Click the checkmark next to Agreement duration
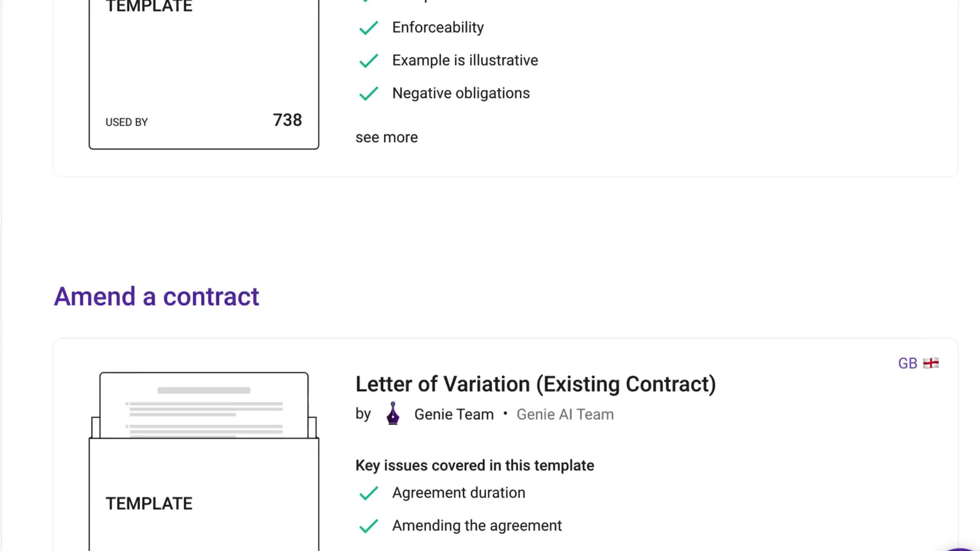This screenshot has width=980, height=551. click(368, 493)
